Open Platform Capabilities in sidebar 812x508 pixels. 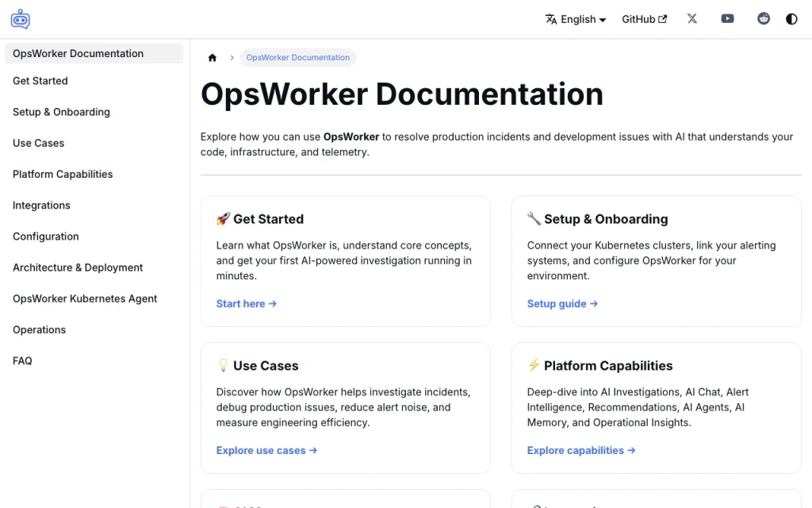[63, 174]
